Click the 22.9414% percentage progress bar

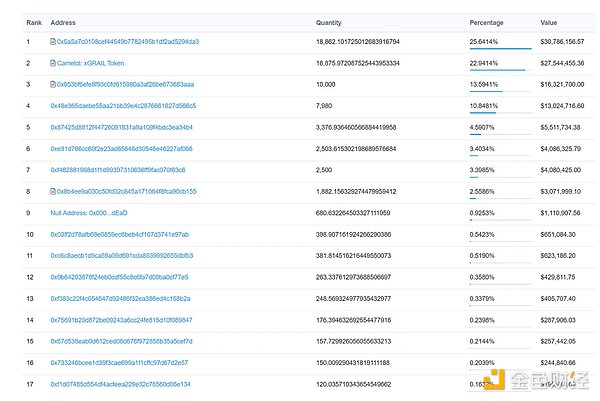tap(497, 70)
